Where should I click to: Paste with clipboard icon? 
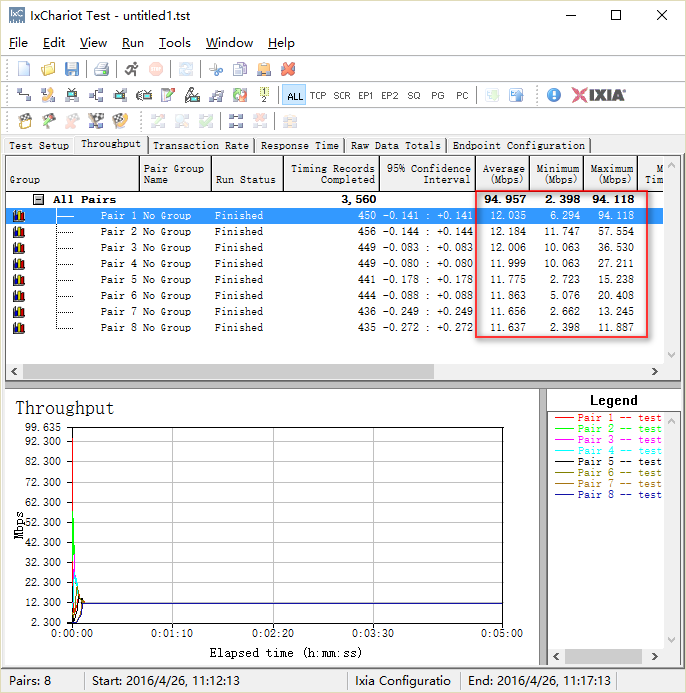click(264, 69)
